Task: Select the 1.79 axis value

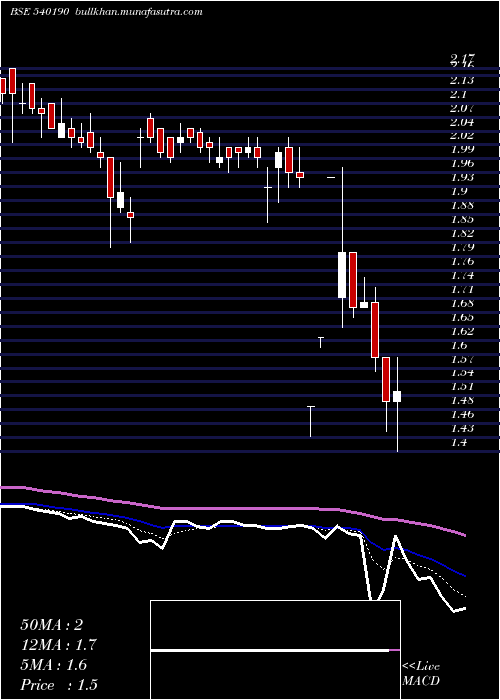Action: (462, 247)
